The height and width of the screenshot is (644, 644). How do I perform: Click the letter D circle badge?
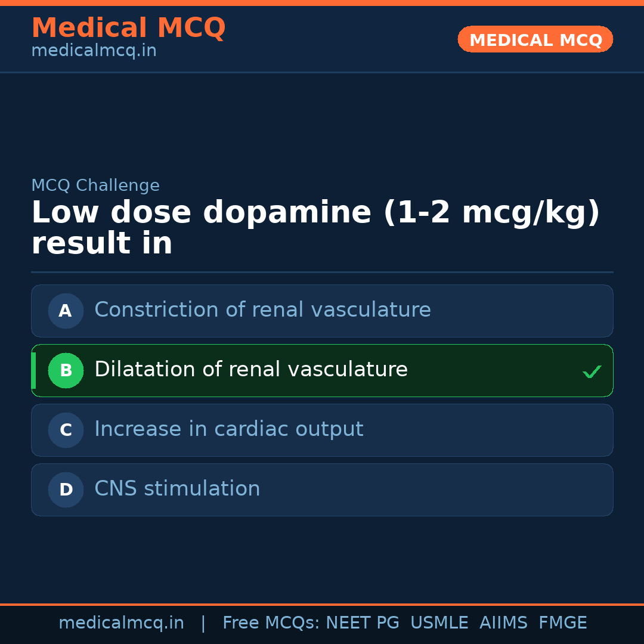coord(66,490)
